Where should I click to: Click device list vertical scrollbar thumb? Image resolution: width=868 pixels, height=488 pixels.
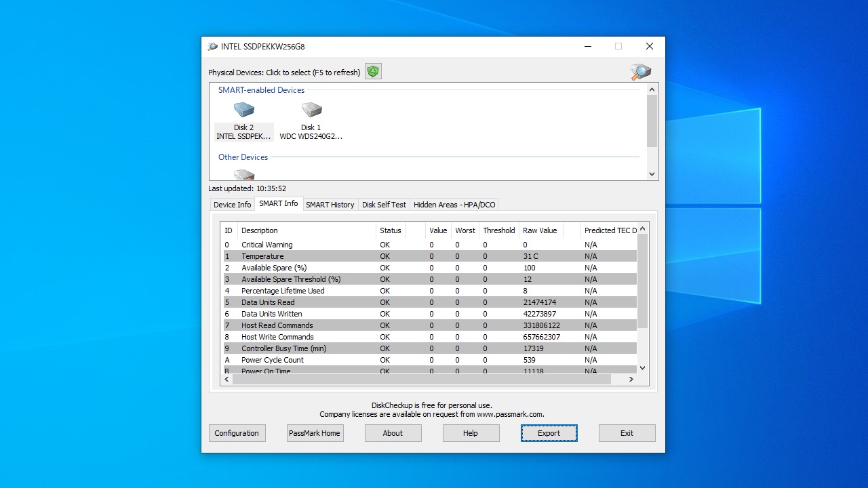click(652, 121)
